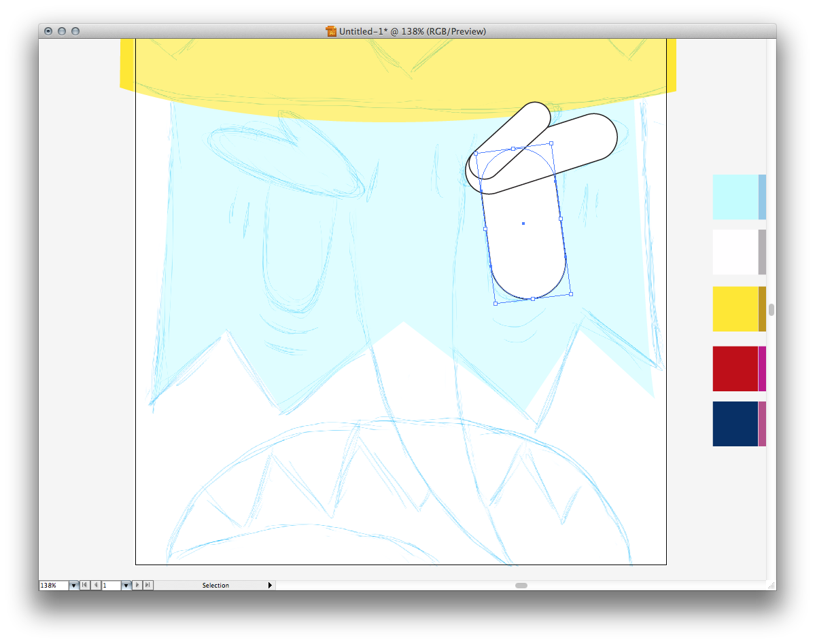
Task: Open the artboard number dropdown arrow
Action: (126, 585)
